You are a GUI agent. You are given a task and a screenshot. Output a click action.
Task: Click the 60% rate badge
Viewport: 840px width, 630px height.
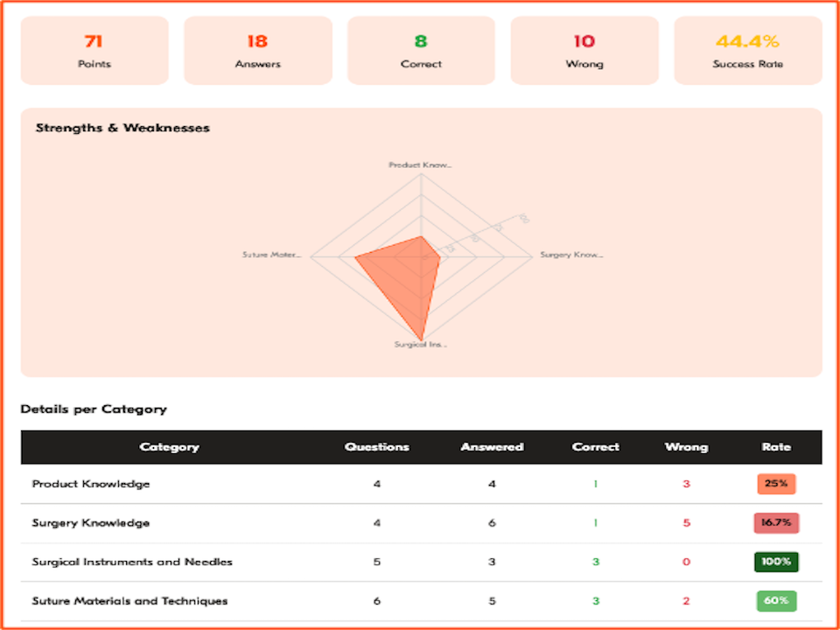click(776, 601)
